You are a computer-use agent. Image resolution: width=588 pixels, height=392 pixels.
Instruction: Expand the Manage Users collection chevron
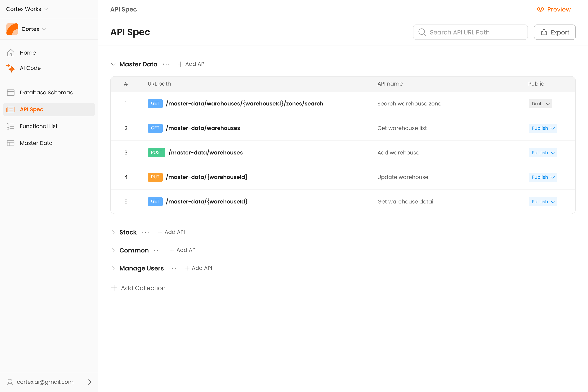[x=113, y=268]
